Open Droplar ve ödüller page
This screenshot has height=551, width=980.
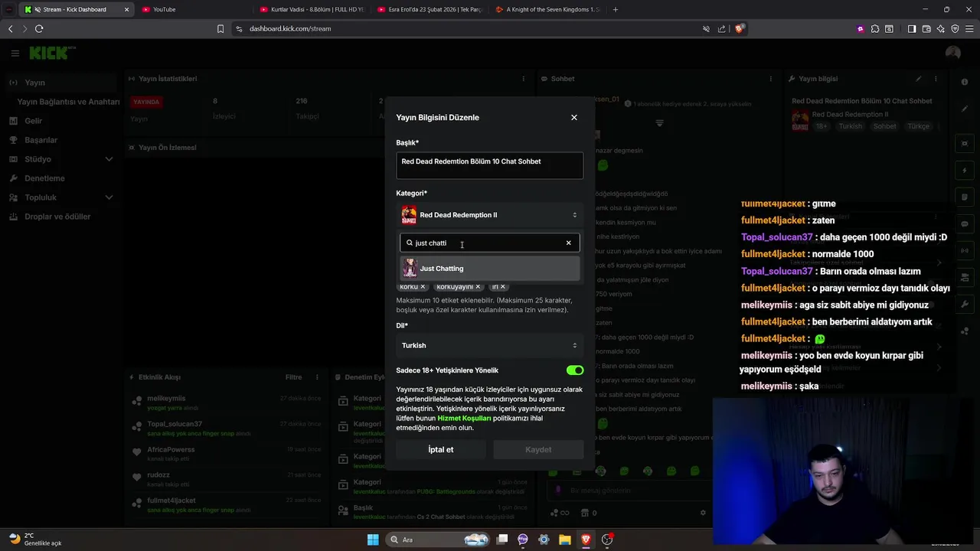click(61, 217)
